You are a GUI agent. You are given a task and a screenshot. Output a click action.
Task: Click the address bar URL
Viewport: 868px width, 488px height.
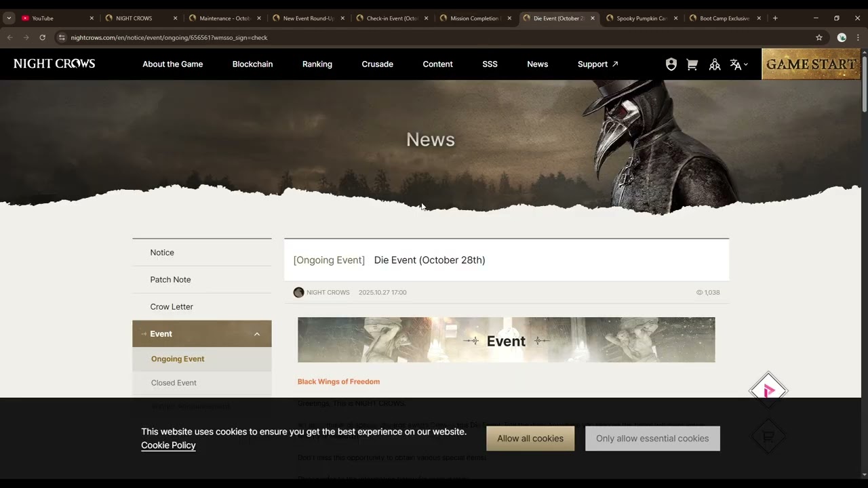click(x=169, y=37)
